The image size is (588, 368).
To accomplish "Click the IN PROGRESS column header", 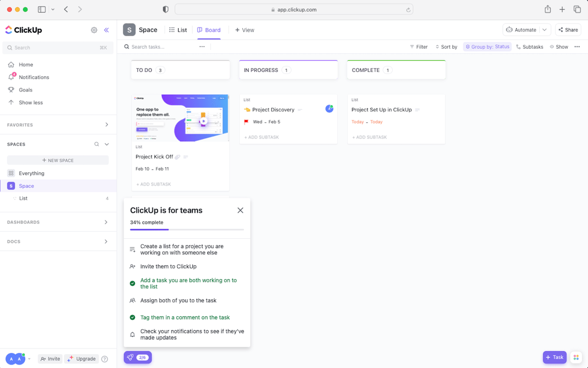I will point(288,70).
